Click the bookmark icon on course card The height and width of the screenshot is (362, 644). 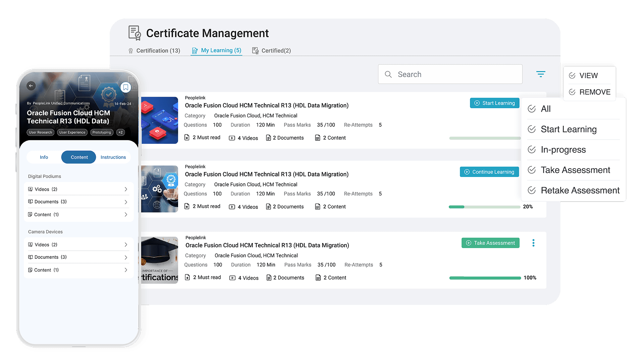(126, 86)
